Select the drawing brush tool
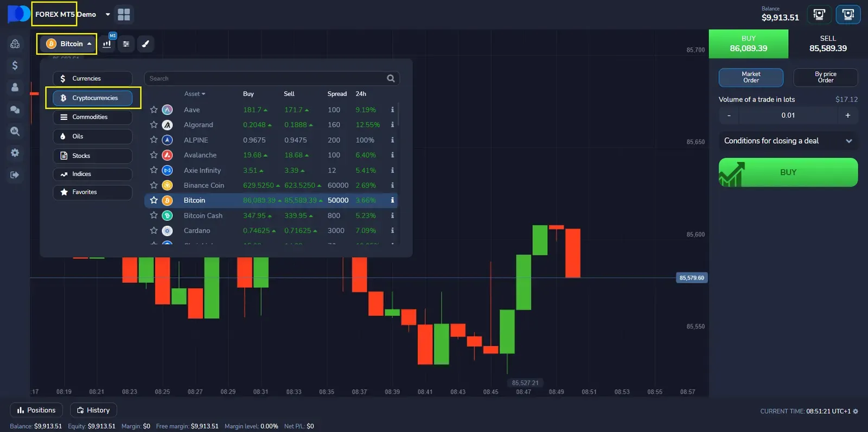This screenshot has height=432, width=868. [145, 44]
